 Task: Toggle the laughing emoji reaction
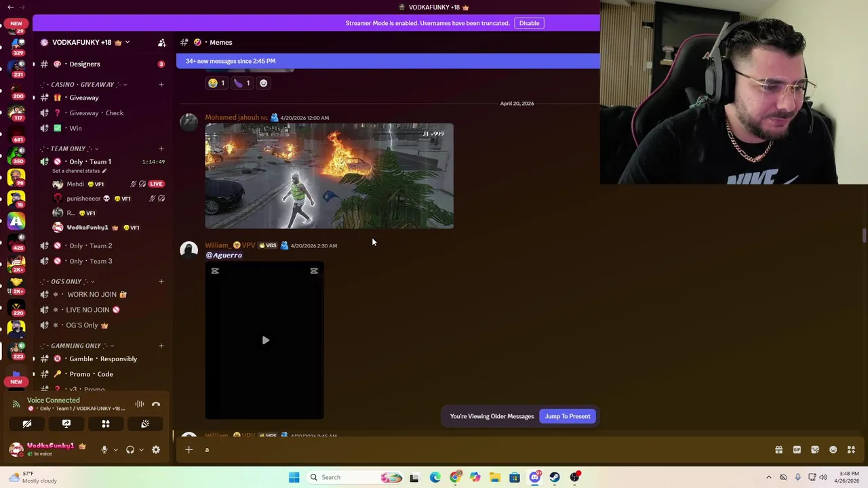(216, 83)
